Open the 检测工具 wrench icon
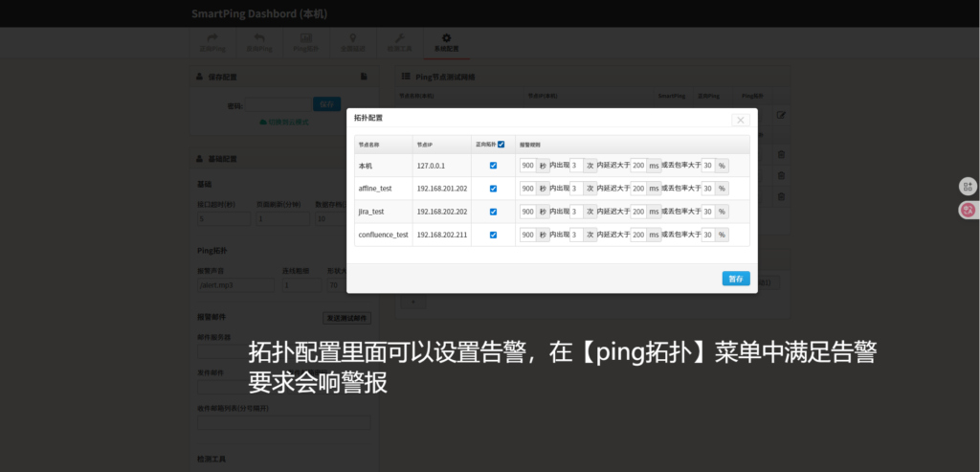The image size is (980, 472). tap(399, 37)
